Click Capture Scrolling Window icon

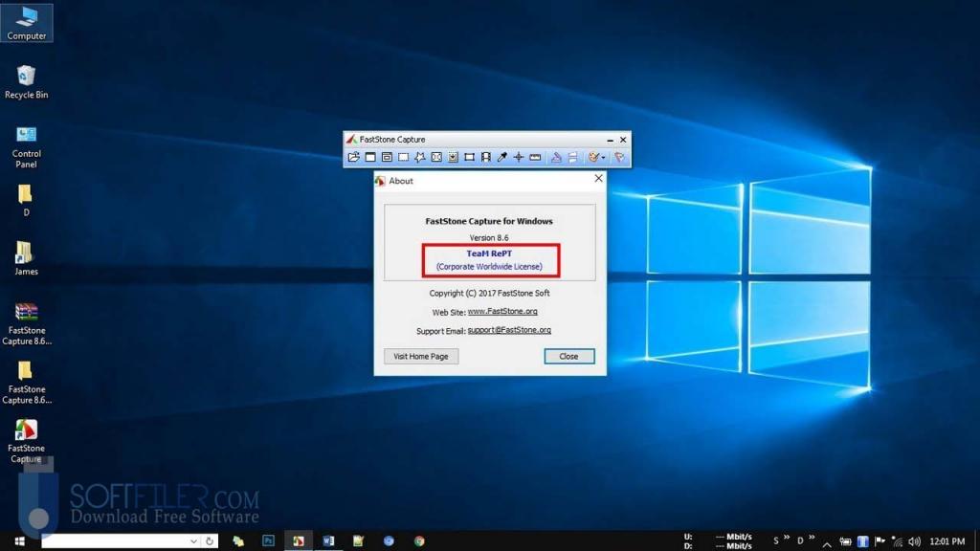click(x=453, y=157)
